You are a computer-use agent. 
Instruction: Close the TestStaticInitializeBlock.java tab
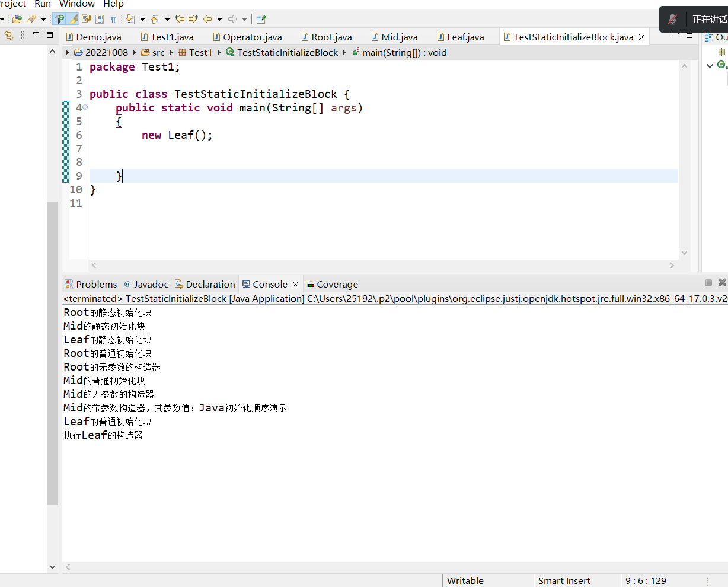pos(641,37)
